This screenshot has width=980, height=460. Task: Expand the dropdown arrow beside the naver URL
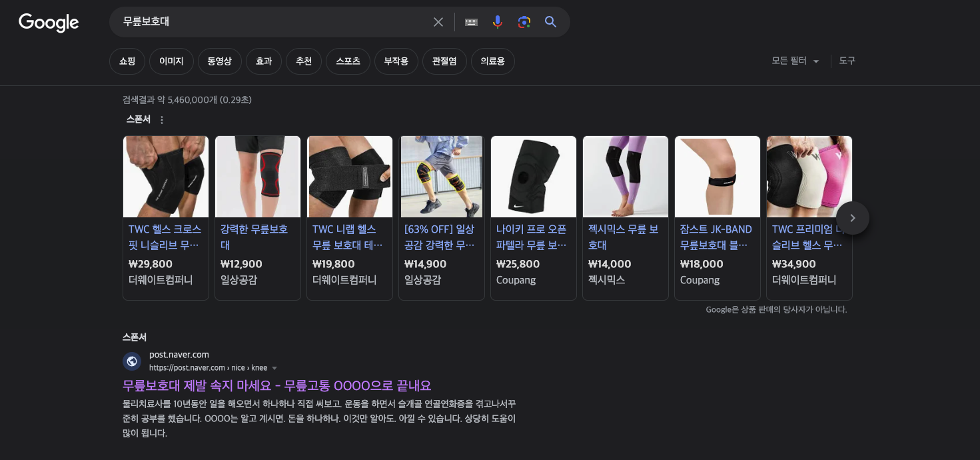pos(274,368)
